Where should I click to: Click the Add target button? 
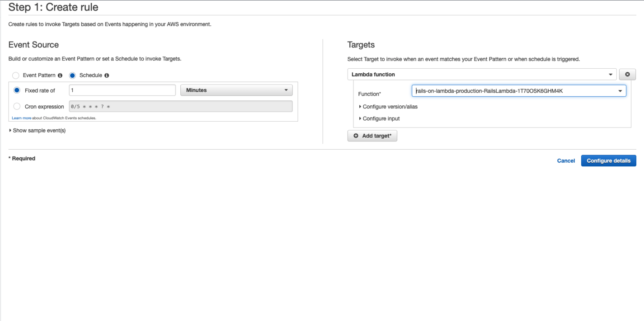pos(372,136)
